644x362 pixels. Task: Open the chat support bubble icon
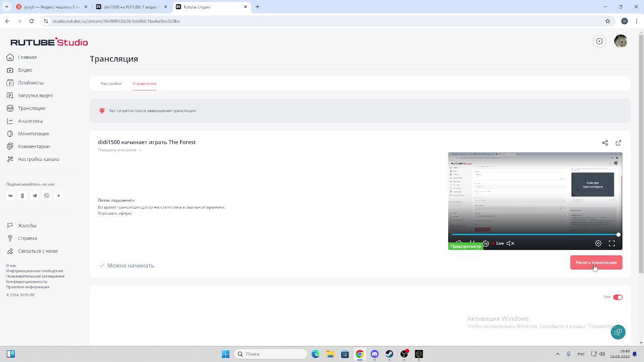point(618,332)
